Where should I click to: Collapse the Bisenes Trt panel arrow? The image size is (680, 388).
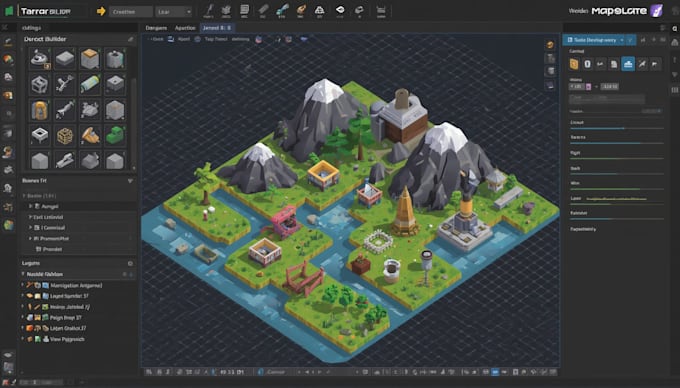[x=130, y=181]
